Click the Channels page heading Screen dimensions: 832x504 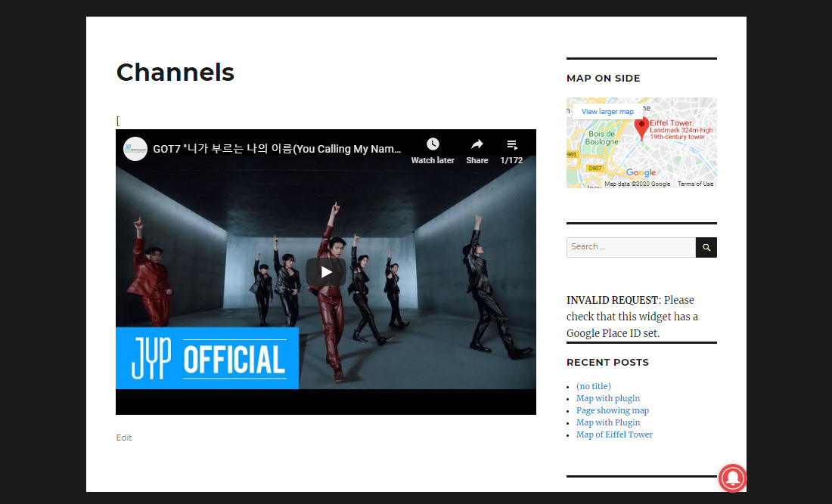pos(175,73)
